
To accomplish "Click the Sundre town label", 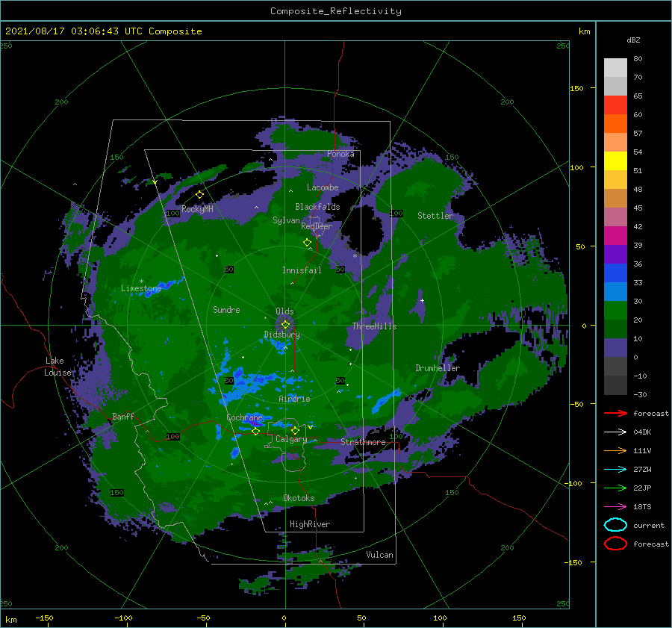I will tap(226, 310).
